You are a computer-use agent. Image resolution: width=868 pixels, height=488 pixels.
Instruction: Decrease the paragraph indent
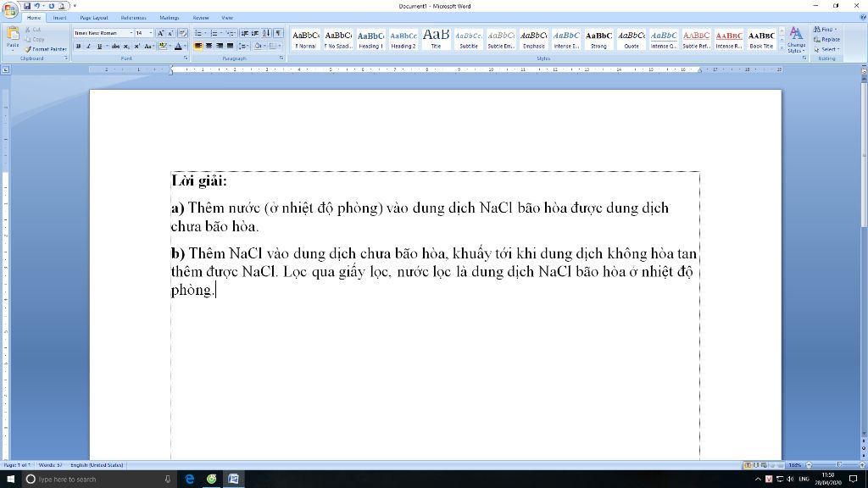(x=244, y=33)
